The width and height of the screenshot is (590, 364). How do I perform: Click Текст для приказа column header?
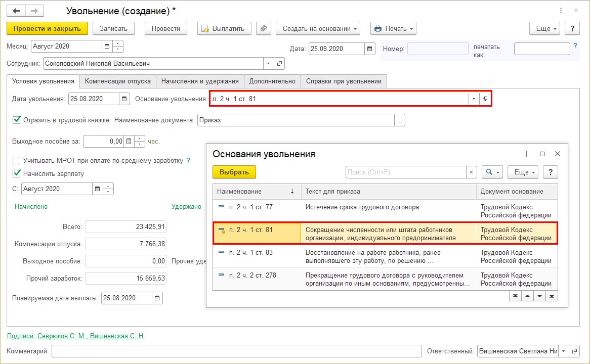point(389,192)
